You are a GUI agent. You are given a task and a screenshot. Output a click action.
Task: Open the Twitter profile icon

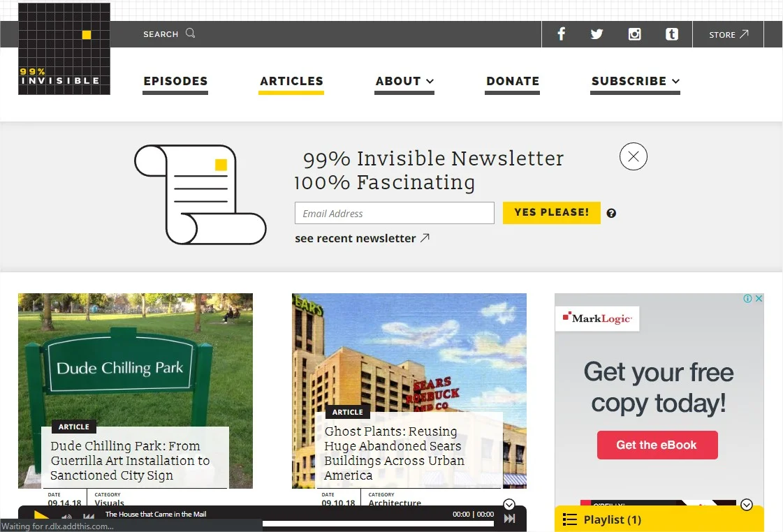pos(597,34)
